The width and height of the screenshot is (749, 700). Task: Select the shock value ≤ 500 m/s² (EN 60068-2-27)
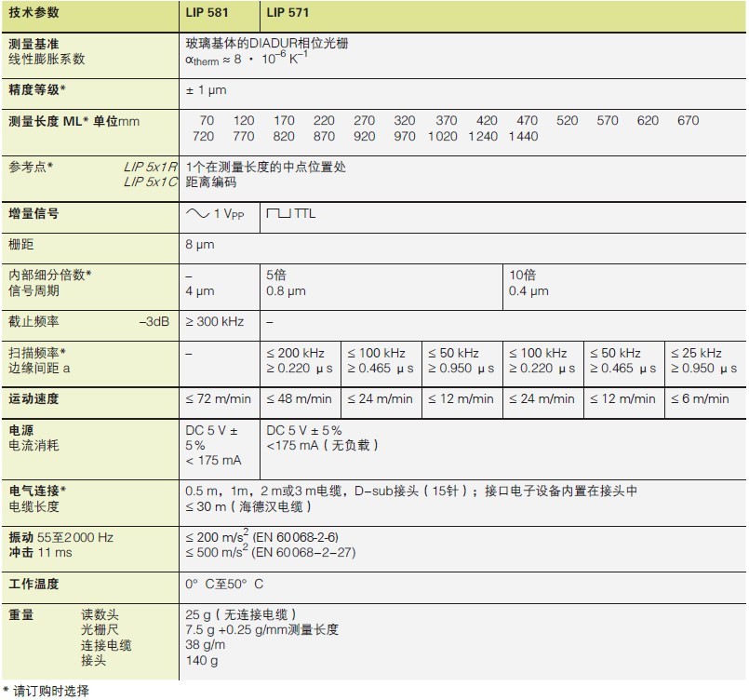[271, 552]
